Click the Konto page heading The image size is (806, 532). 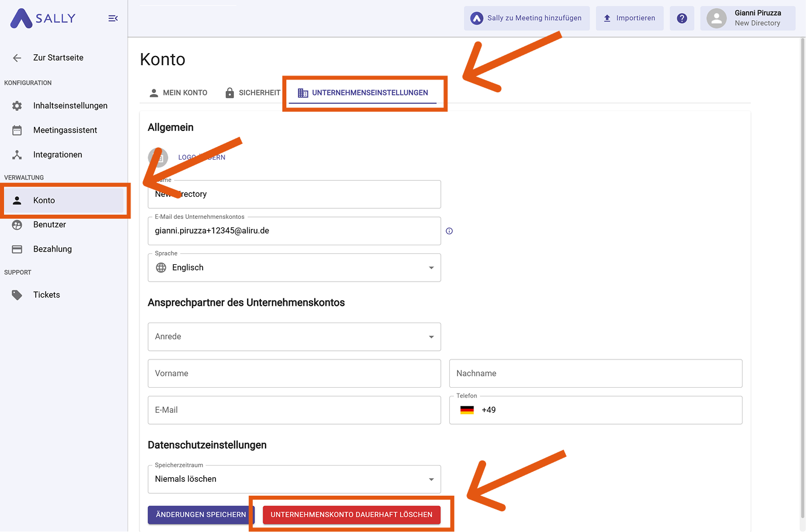pos(163,59)
